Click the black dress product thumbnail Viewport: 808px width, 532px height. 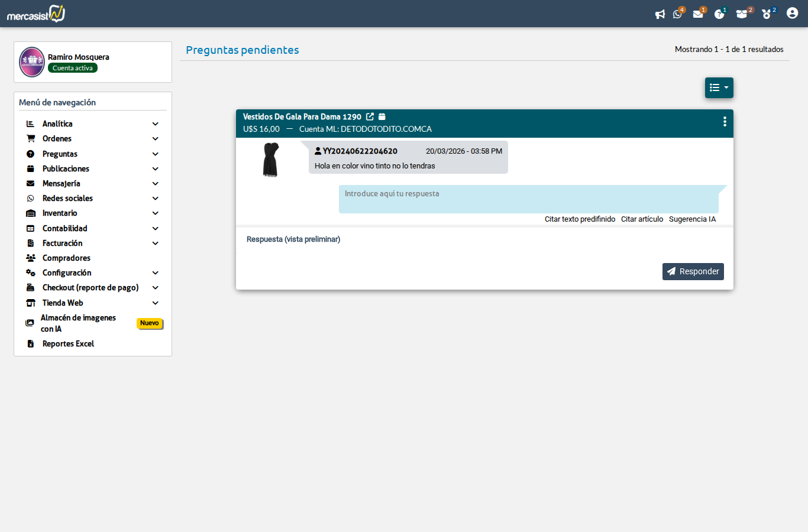[270, 160]
